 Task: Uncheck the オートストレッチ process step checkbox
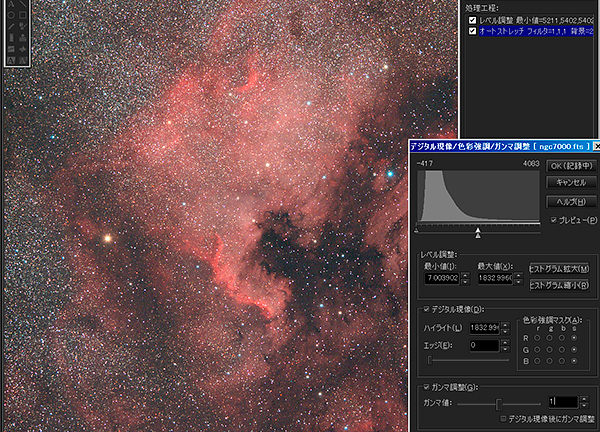(473, 31)
